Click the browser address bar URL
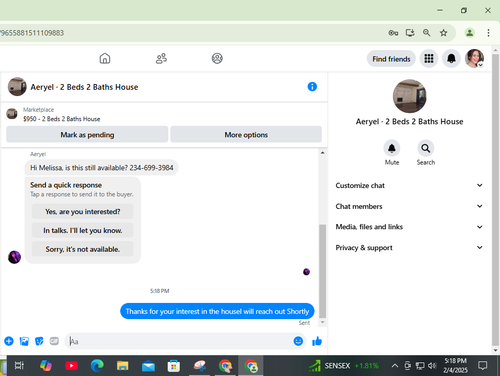500x376 pixels. click(32, 33)
